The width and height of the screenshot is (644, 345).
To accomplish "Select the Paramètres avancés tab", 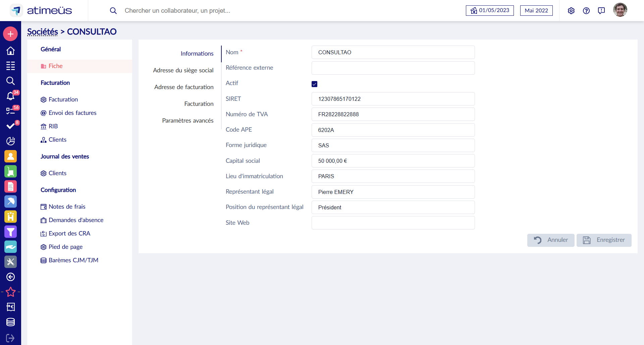I will click(x=187, y=121).
